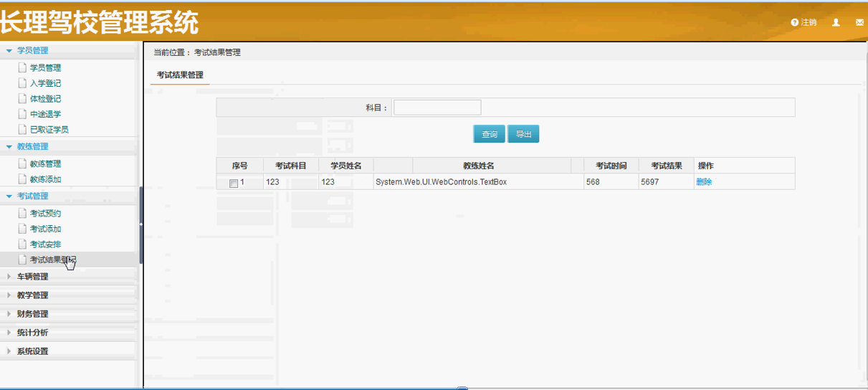Click the document icon beside 已取证学员

[22, 130]
